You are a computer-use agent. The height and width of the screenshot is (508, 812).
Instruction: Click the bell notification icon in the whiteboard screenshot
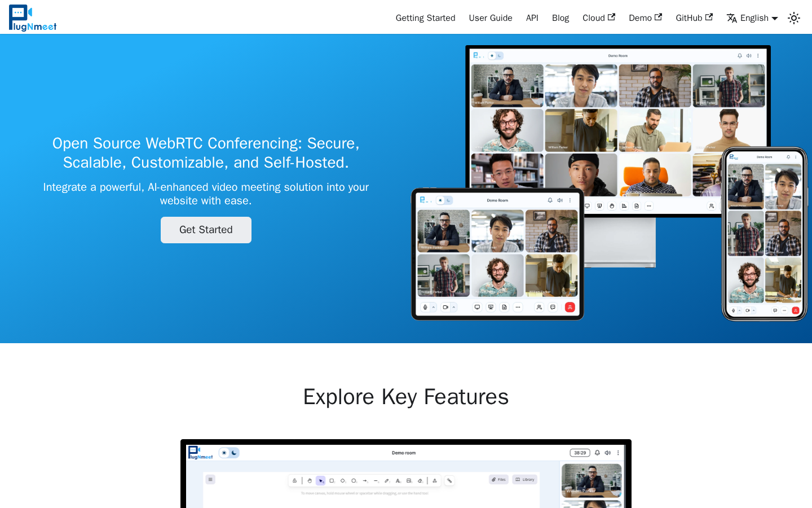pos(597,453)
